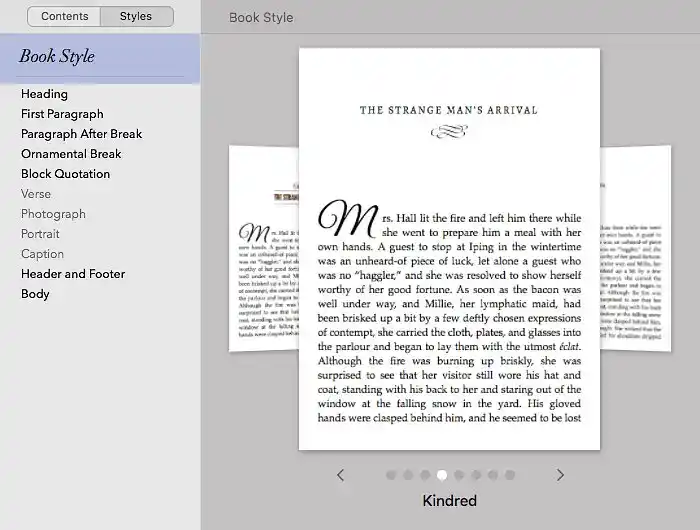
Task: Open the Heading style settings
Action: (44, 94)
